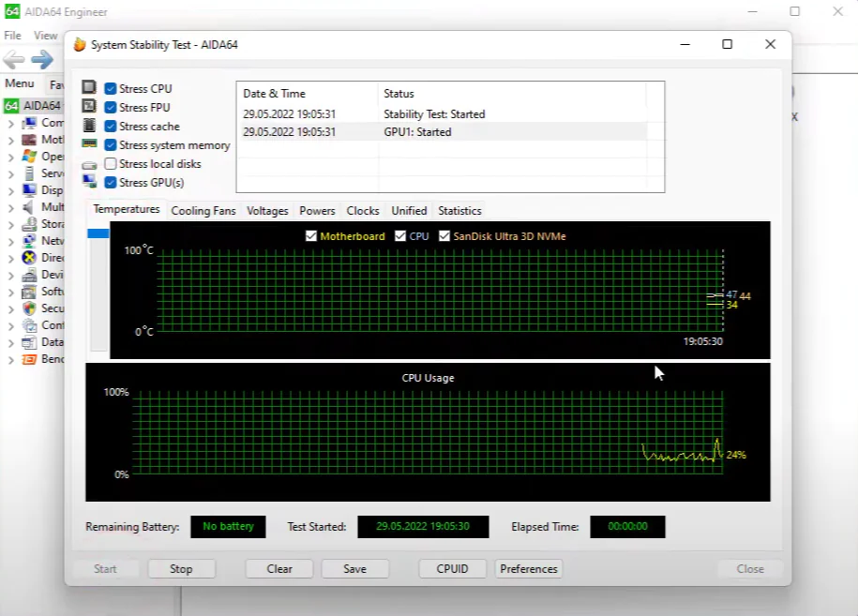Click the DirectX icon in the sidebar tree

pos(29,258)
